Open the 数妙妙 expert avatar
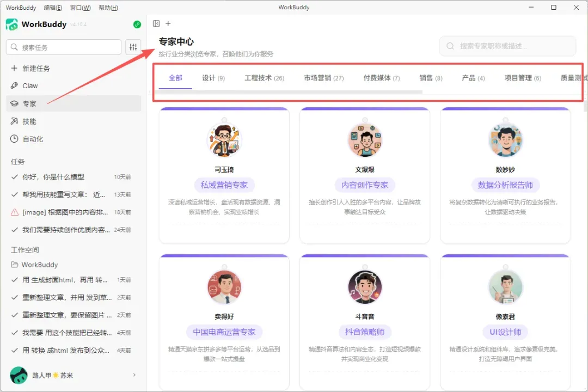Viewport: 588px width, 392px height. point(505,140)
